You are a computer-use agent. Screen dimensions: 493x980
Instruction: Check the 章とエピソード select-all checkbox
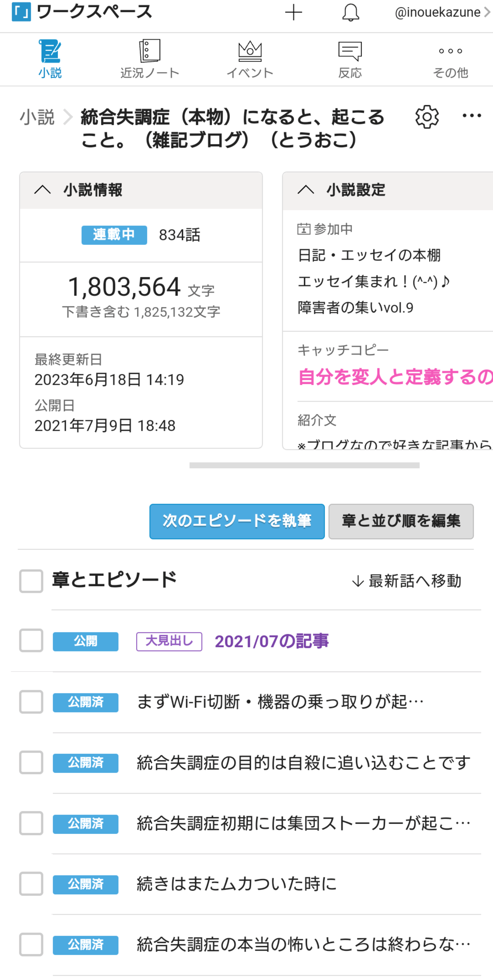pos(31,581)
